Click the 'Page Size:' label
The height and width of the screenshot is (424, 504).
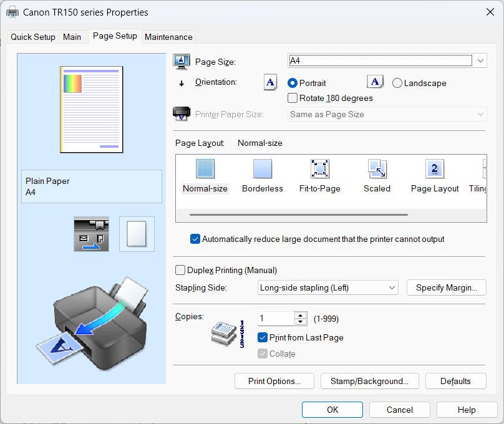tap(215, 62)
